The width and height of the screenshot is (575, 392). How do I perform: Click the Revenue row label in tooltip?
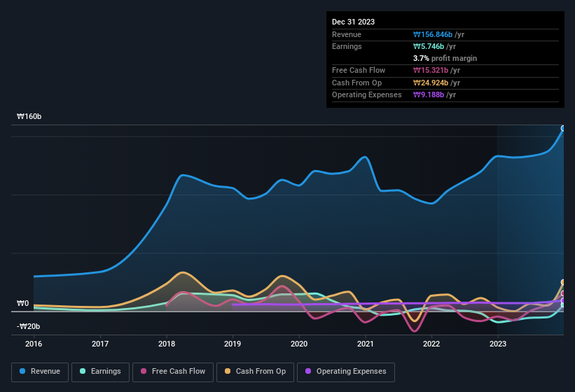tap(347, 34)
